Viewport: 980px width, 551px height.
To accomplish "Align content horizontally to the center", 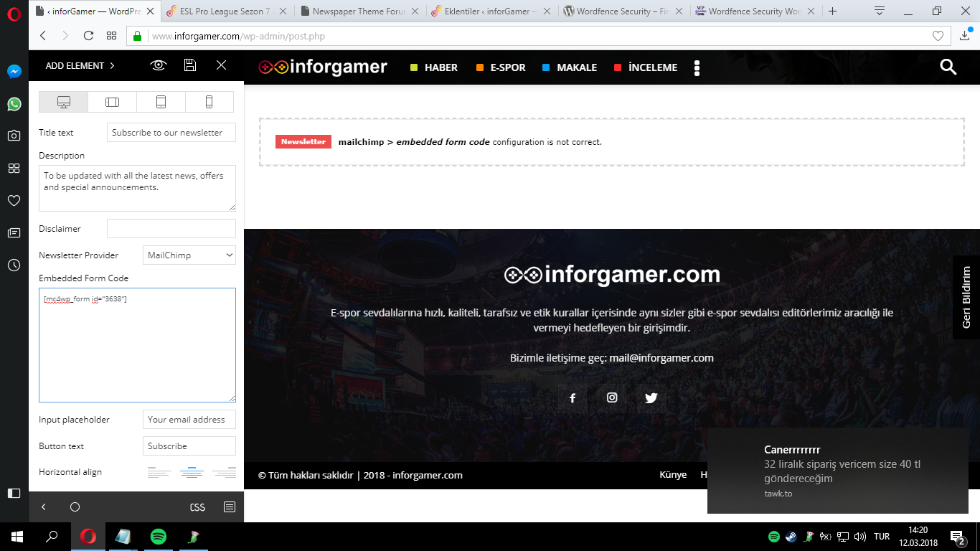I will (x=192, y=472).
